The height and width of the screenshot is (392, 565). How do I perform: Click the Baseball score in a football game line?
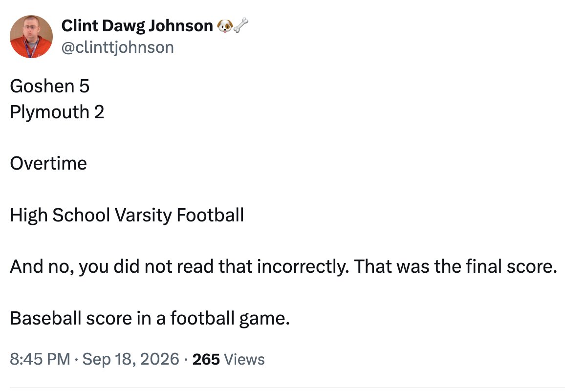click(x=150, y=319)
